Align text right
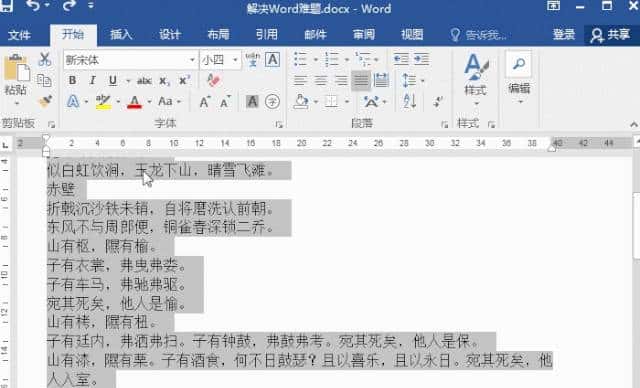 click(341, 80)
